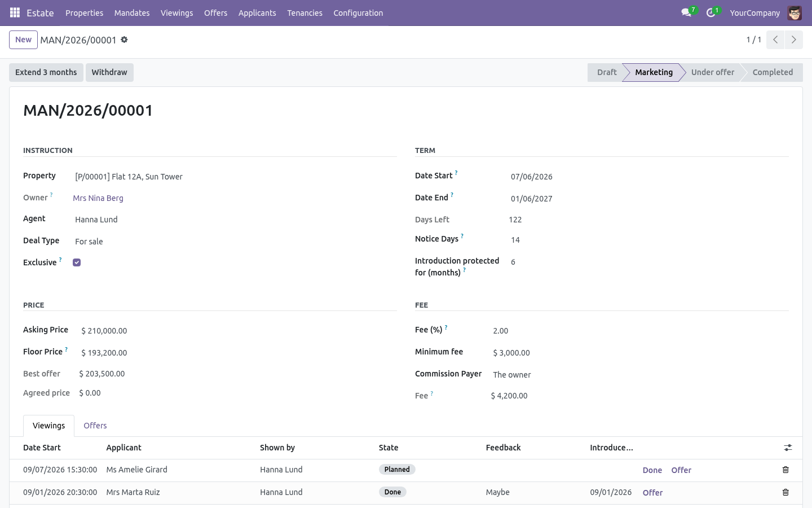
Task: Create Offer for Amelie Girard viewing
Action: [x=681, y=470]
